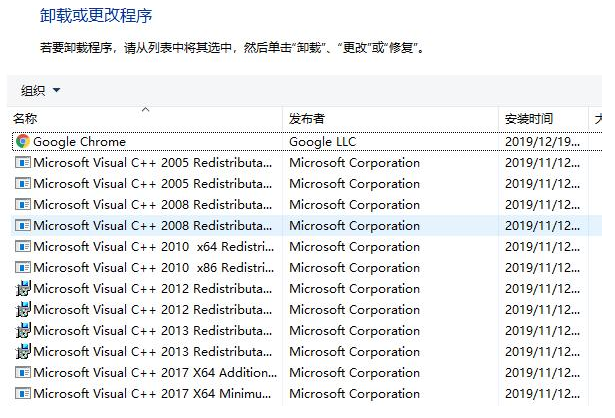Click the Google Chrome icon in list

tap(23, 142)
